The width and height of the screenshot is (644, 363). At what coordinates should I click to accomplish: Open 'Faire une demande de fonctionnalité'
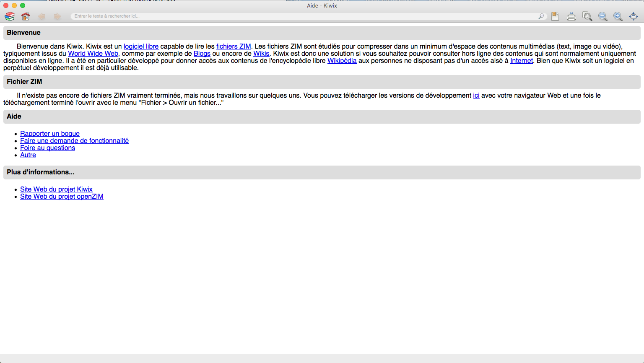point(74,141)
